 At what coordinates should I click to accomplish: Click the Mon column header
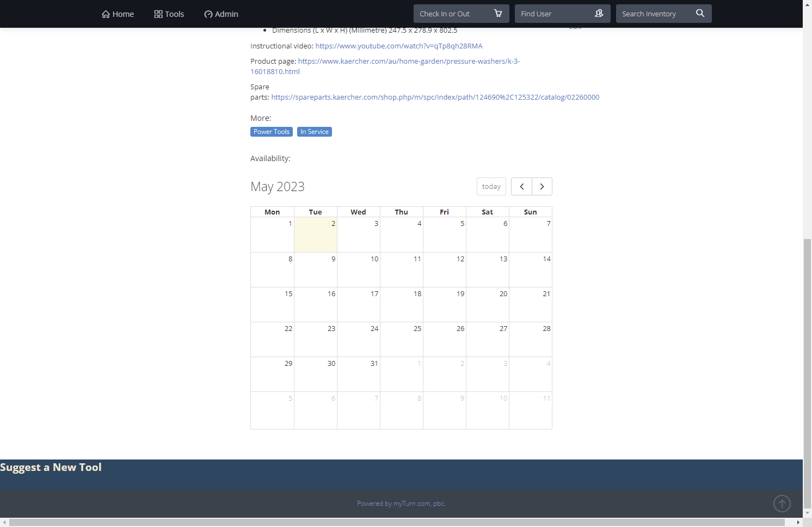point(272,212)
